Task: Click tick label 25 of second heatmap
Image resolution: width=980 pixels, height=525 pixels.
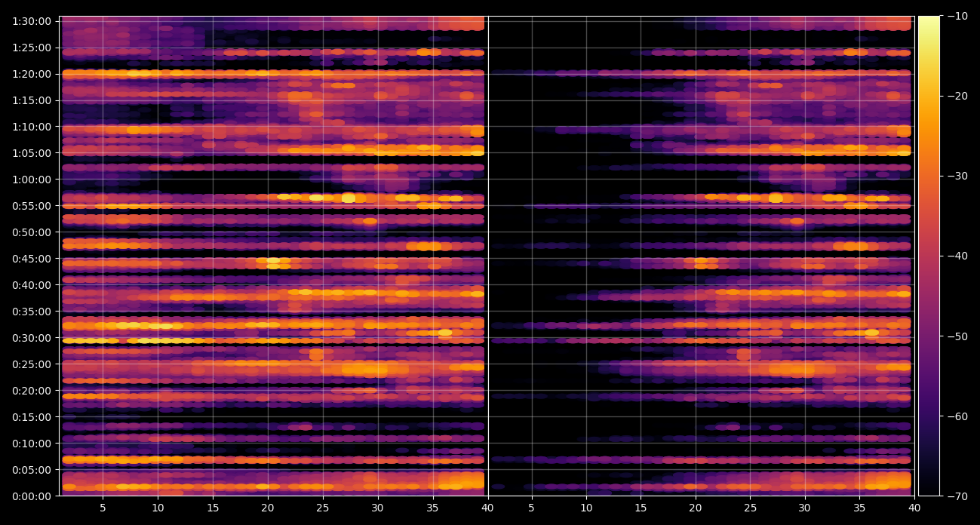Action: click(751, 508)
